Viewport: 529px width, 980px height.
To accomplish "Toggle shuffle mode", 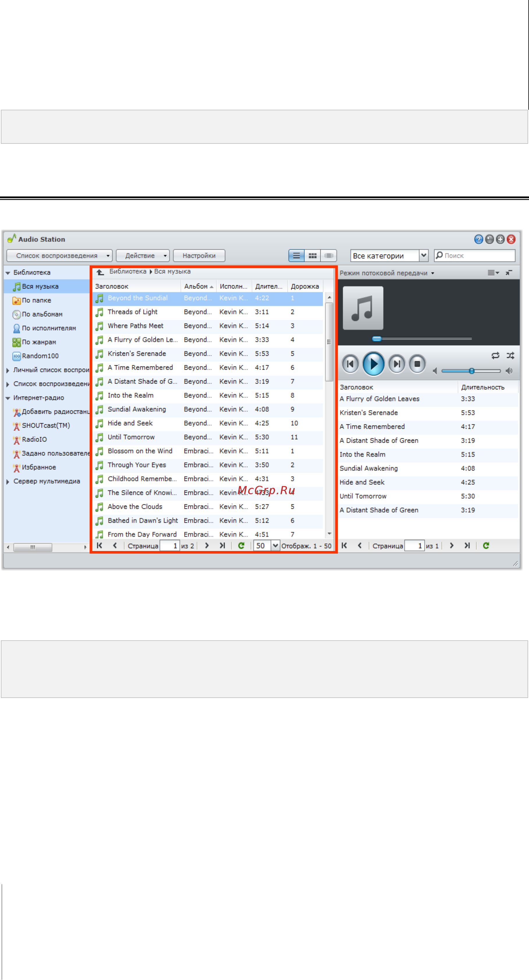I will point(510,355).
